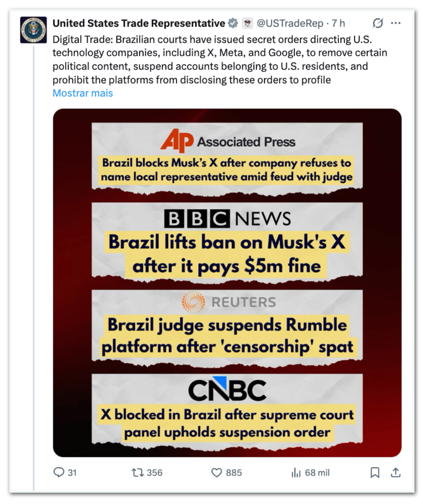Click the affiliate flag badge beside name
The image size is (423, 504).
247,23
